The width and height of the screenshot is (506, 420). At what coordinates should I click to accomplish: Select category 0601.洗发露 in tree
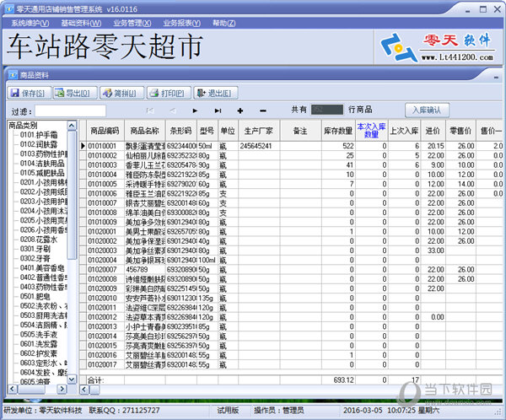click(x=39, y=344)
